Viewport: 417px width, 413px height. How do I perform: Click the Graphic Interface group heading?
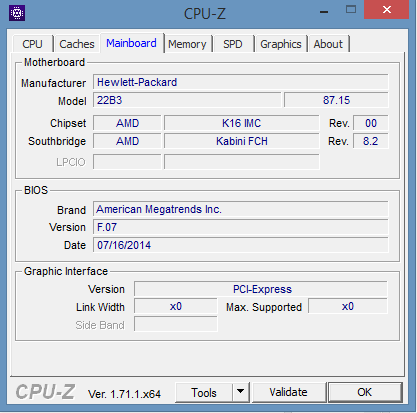(x=66, y=271)
